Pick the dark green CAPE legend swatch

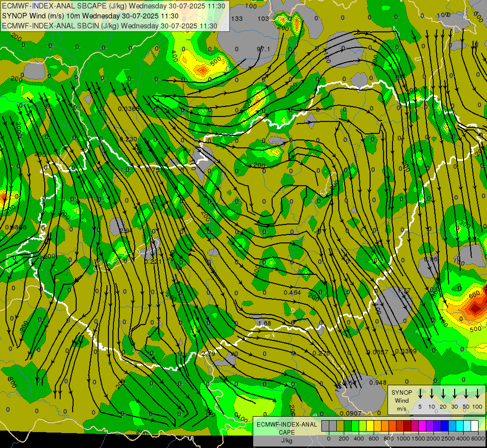point(348,426)
